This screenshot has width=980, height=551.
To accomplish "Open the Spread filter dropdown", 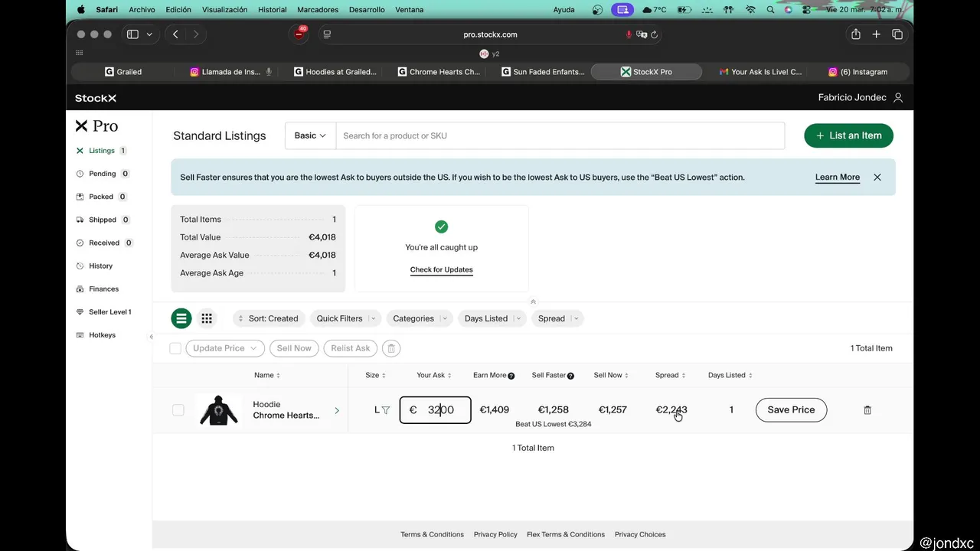I will click(557, 318).
